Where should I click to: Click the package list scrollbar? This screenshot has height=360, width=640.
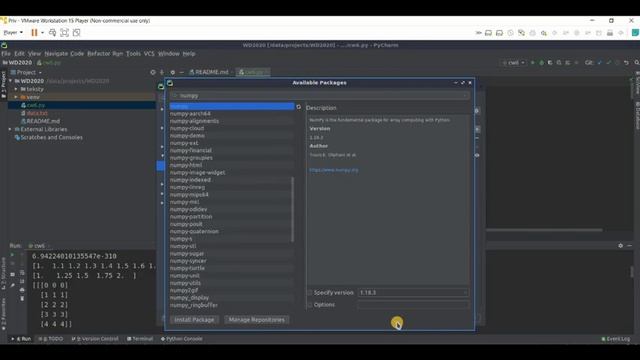293,209
